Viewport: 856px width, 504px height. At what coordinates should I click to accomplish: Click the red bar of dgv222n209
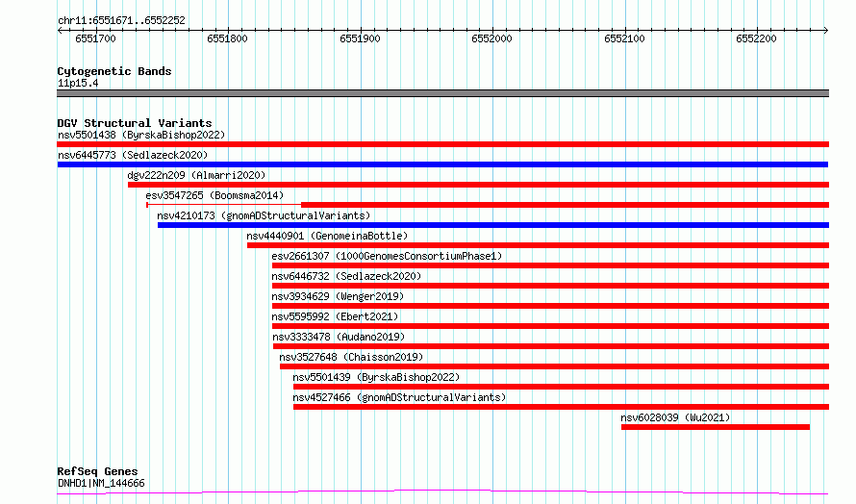point(478,185)
